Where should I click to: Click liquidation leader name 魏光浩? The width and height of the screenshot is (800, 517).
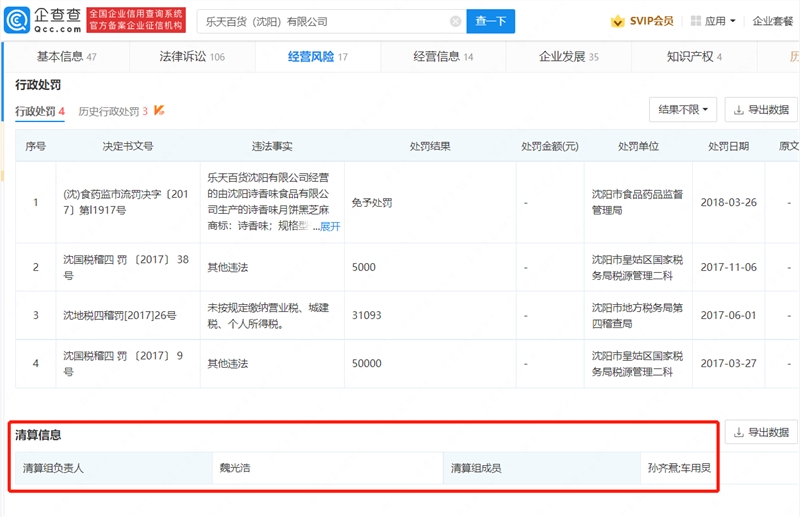tap(235, 468)
